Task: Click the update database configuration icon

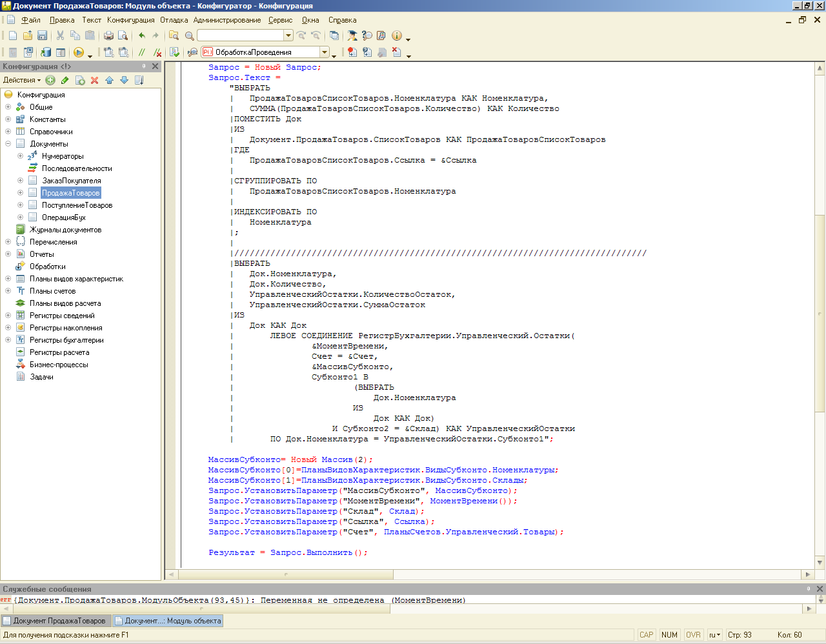Action: (46, 52)
